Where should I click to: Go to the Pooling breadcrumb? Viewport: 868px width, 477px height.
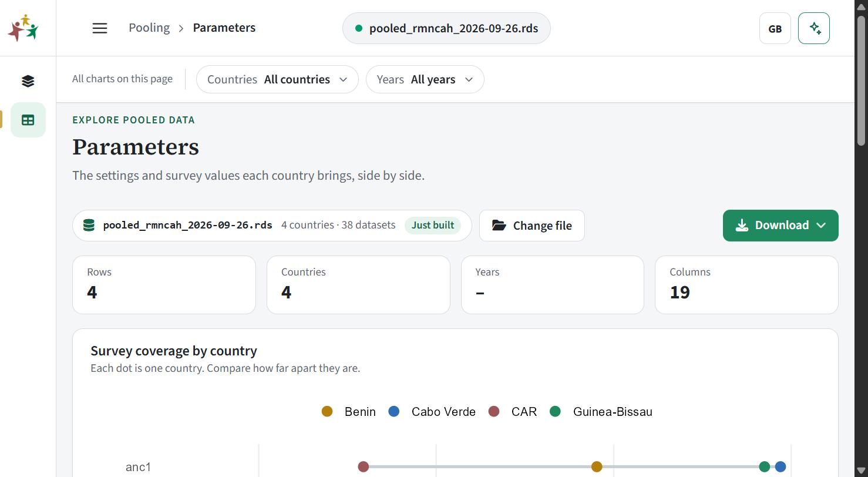click(149, 28)
